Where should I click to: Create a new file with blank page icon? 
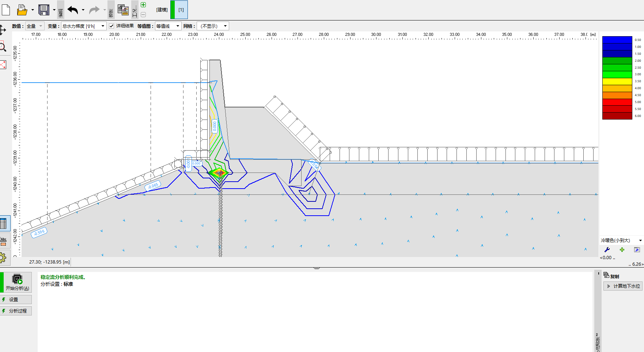click(x=6, y=10)
